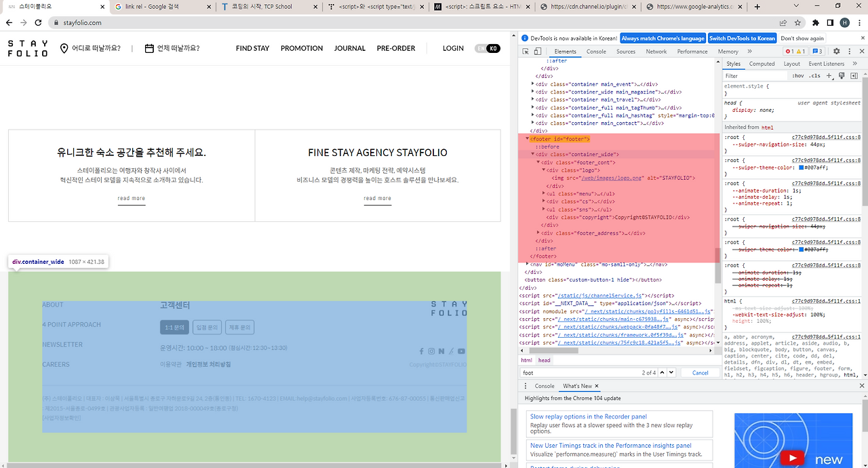Select the 'head' breadcrumb in Elements

click(545, 360)
